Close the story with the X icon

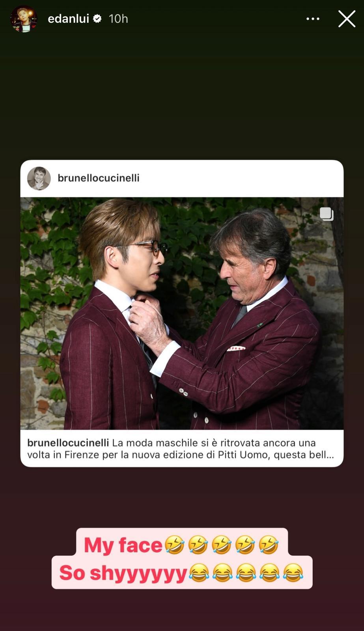[x=347, y=19]
